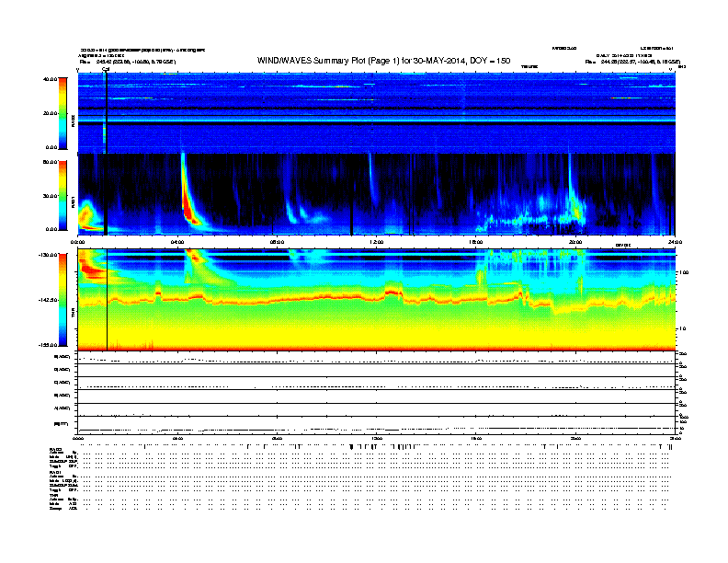Click the 24:00 tick below the RAD1 panel
Viewport: 728px width, 563px height.
[x=675, y=242]
